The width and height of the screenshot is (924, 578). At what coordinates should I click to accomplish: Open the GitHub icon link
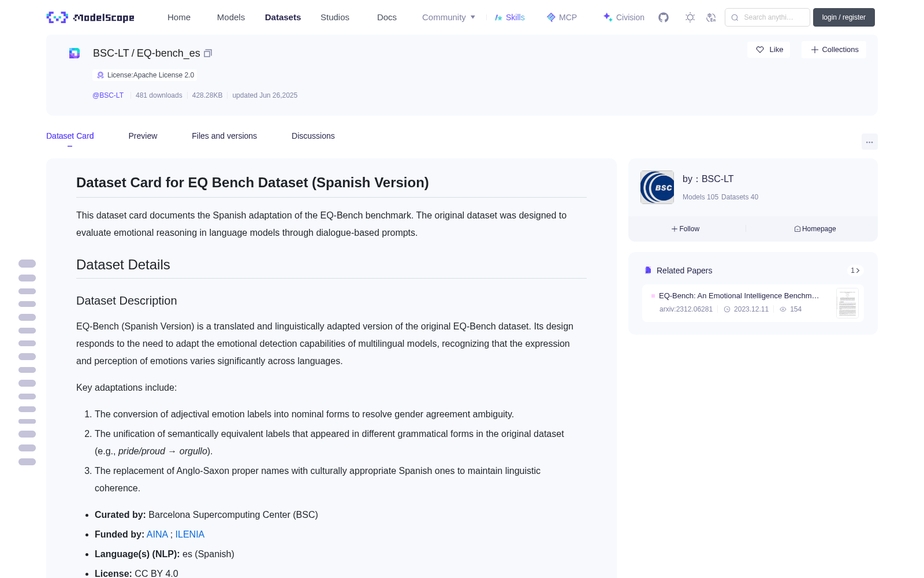point(664,17)
